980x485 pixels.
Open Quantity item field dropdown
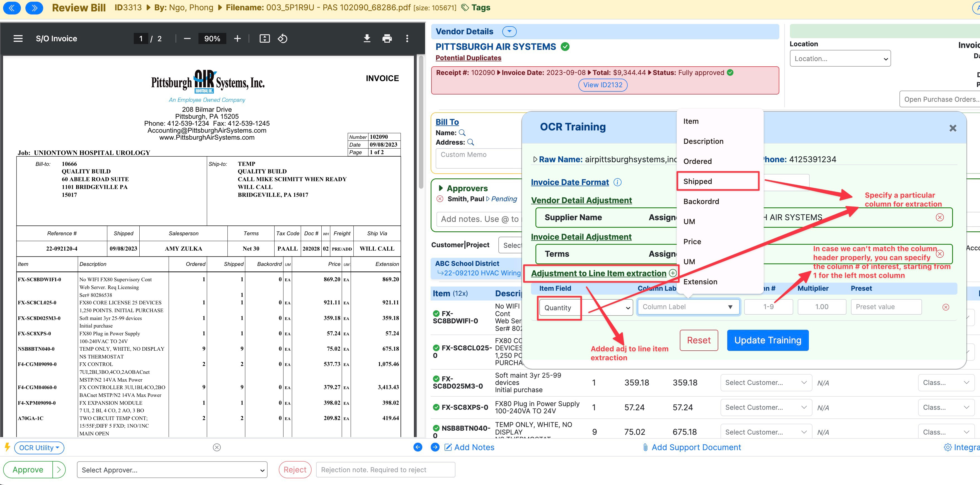click(586, 307)
